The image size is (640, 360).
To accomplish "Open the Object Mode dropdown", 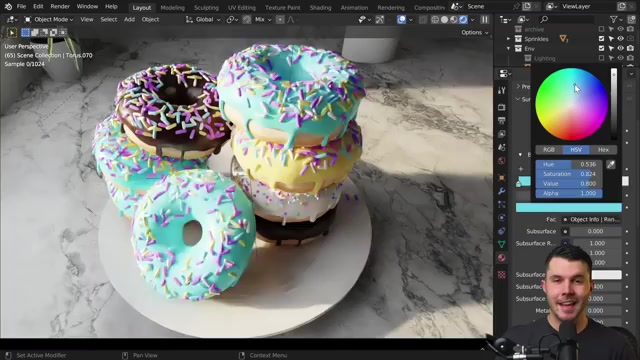I will 49,19.
